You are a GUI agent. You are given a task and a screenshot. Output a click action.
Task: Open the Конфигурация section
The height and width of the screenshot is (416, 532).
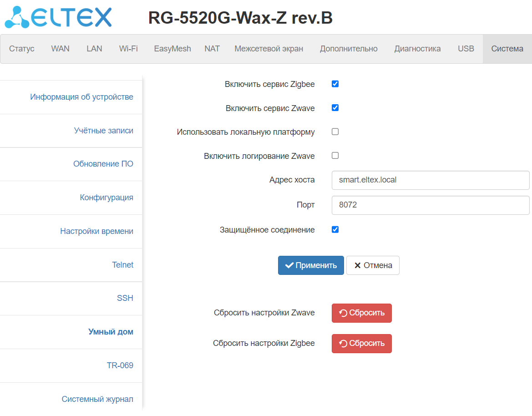click(x=106, y=198)
